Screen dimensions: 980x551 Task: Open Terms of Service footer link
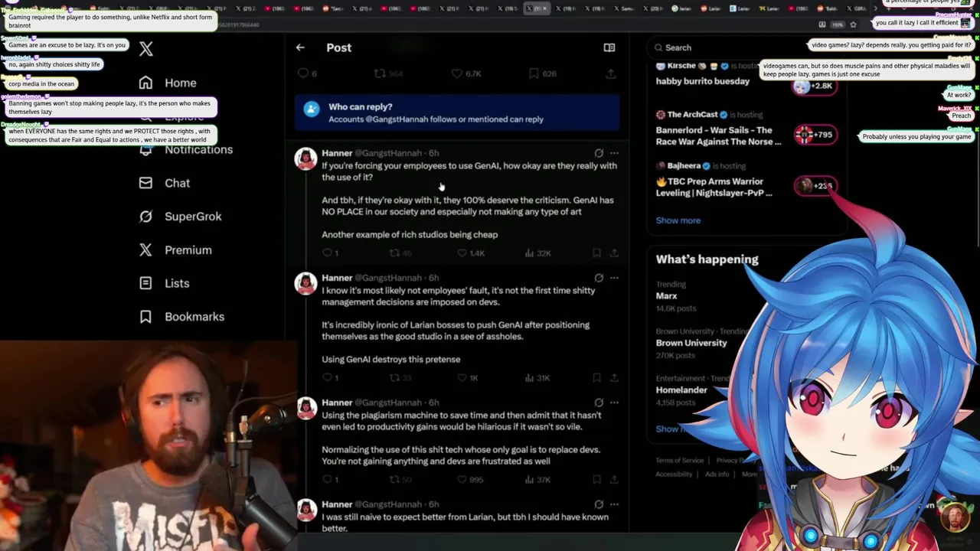[x=679, y=460]
